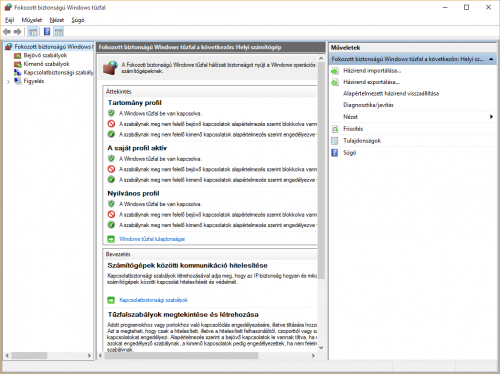Click green shield icon under Tartomány profil

[111, 113]
